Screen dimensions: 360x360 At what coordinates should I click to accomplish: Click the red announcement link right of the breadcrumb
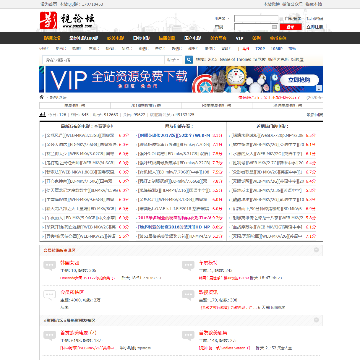pyautogui.click(x=269, y=98)
